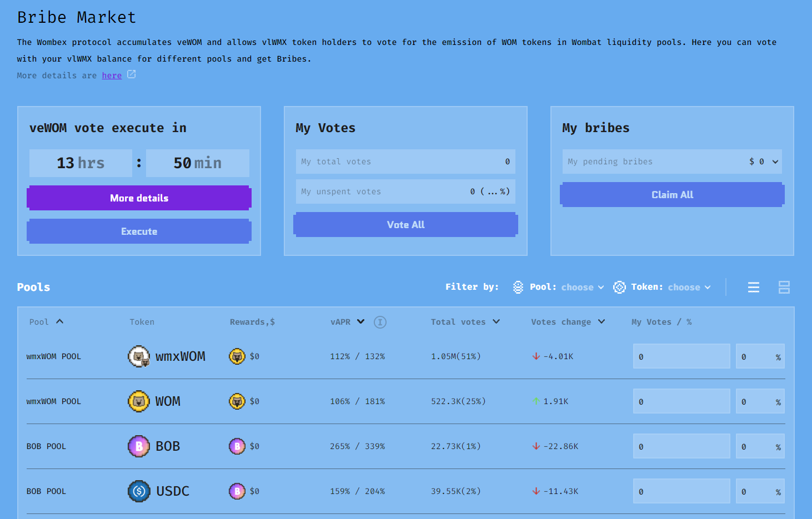Image resolution: width=812 pixels, height=519 pixels.
Task: Sort table by Pool column
Action: pos(46,322)
